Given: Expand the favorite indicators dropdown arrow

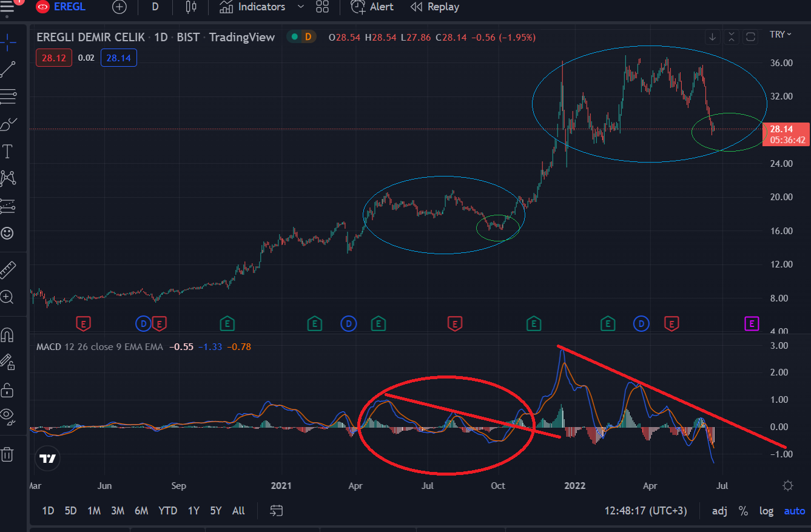Looking at the screenshot, I should [300, 7].
